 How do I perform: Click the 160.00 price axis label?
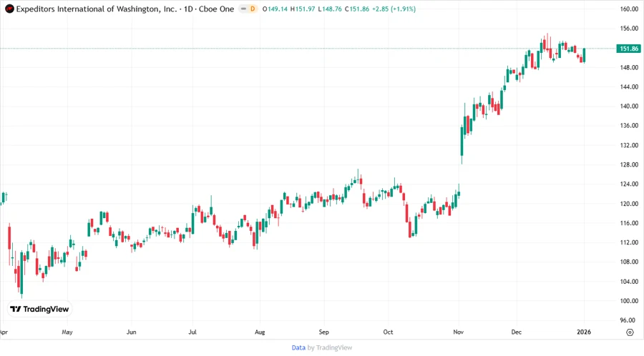click(629, 9)
